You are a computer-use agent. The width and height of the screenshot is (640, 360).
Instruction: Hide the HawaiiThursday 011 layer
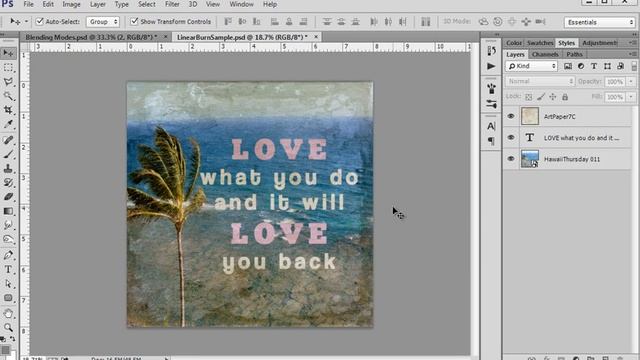[511, 159]
